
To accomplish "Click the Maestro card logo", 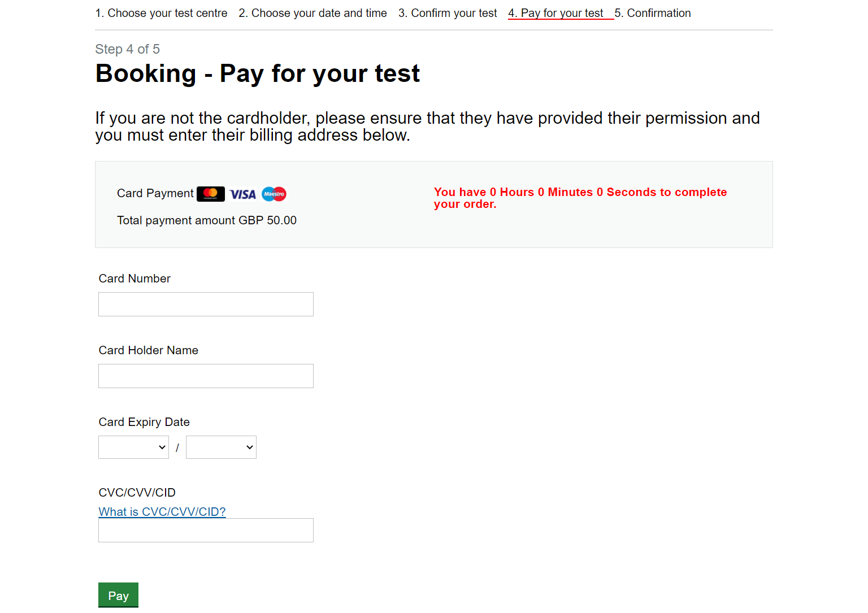I will point(274,194).
